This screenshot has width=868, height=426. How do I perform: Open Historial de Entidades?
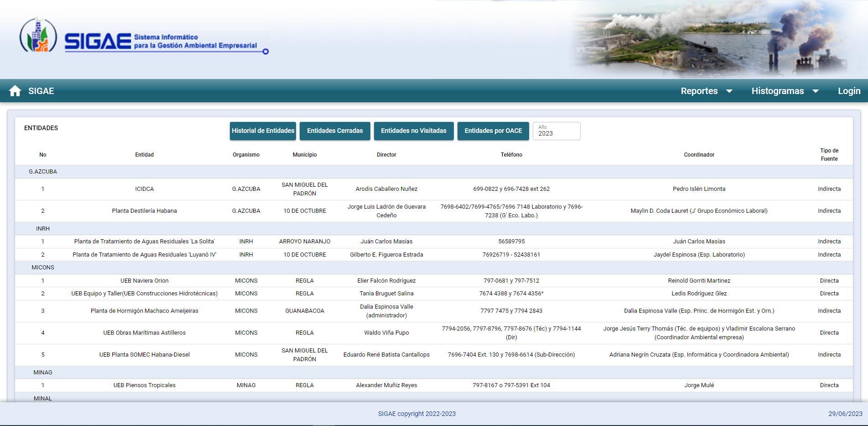pyautogui.click(x=263, y=131)
